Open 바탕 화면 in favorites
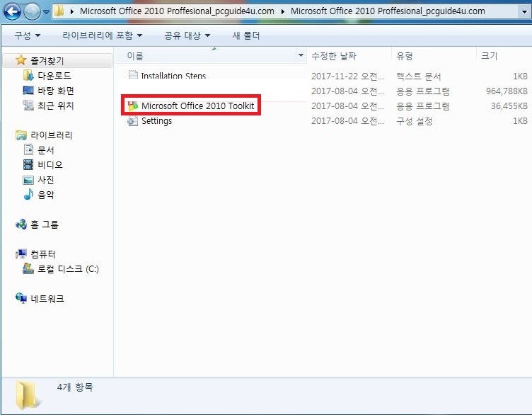Viewport: 532px width, 415px height. tap(56, 91)
